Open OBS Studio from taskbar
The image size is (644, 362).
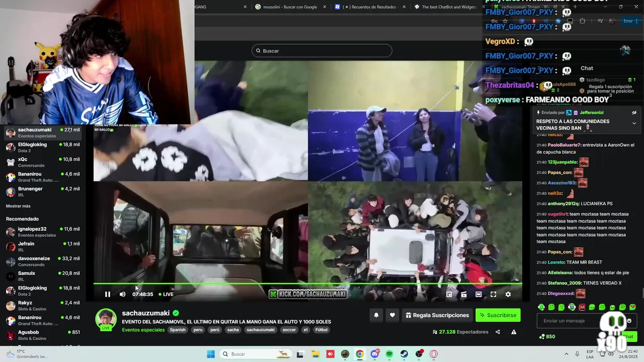(x=419, y=354)
